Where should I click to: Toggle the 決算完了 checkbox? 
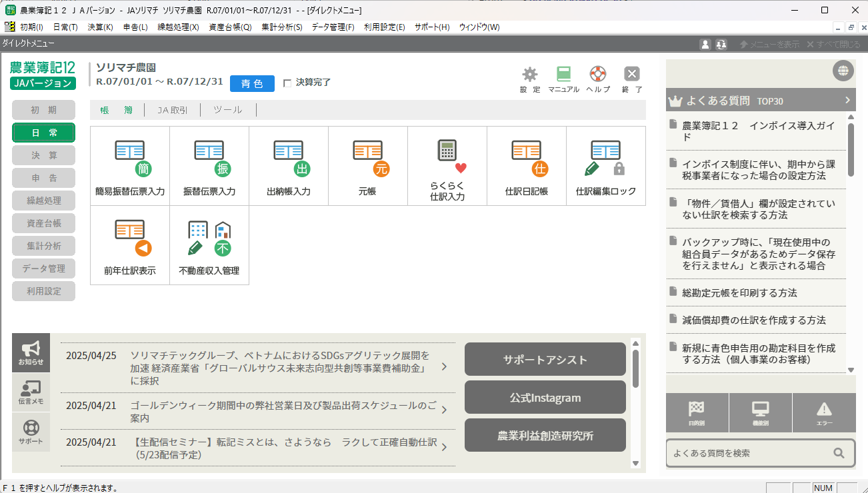287,83
